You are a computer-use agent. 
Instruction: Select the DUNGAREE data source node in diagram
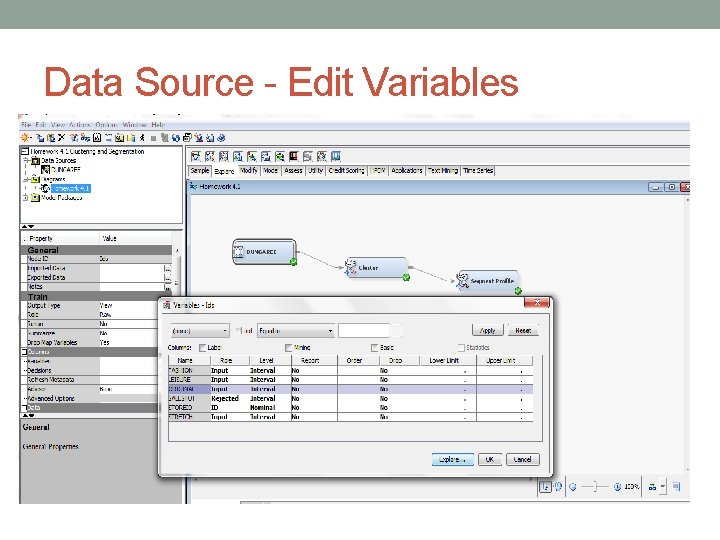264,252
